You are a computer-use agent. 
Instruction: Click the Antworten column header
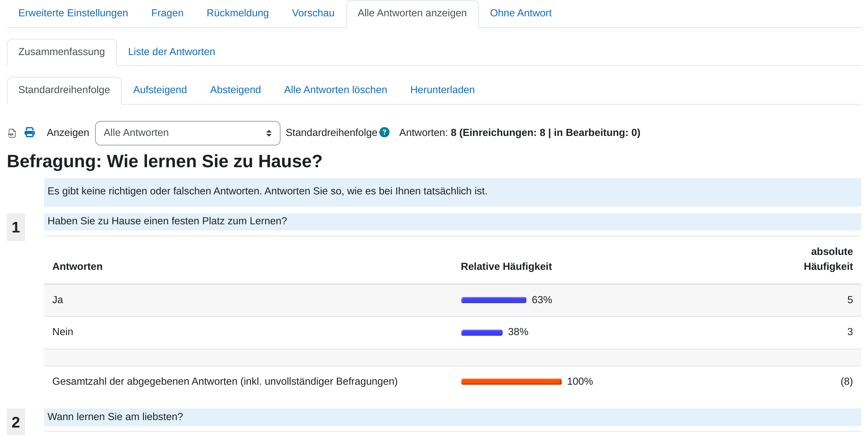pyautogui.click(x=77, y=266)
